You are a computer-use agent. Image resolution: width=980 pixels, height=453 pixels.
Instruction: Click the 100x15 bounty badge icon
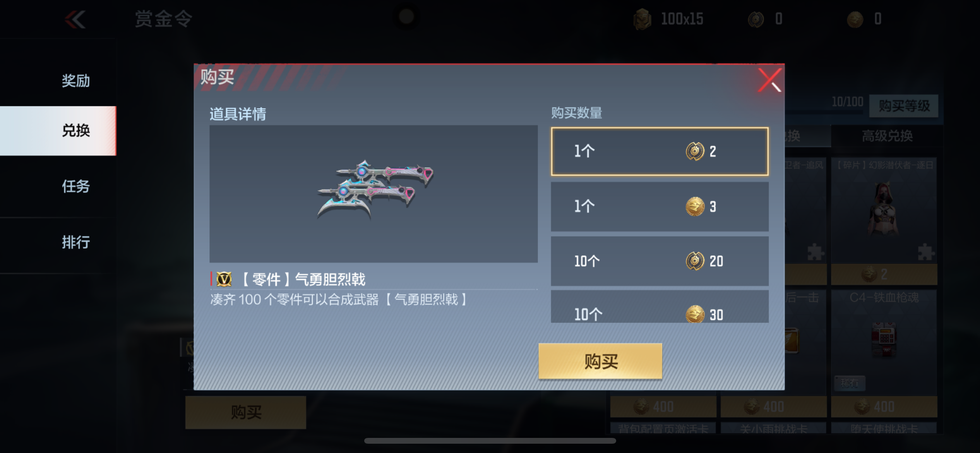pyautogui.click(x=642, y=19)
